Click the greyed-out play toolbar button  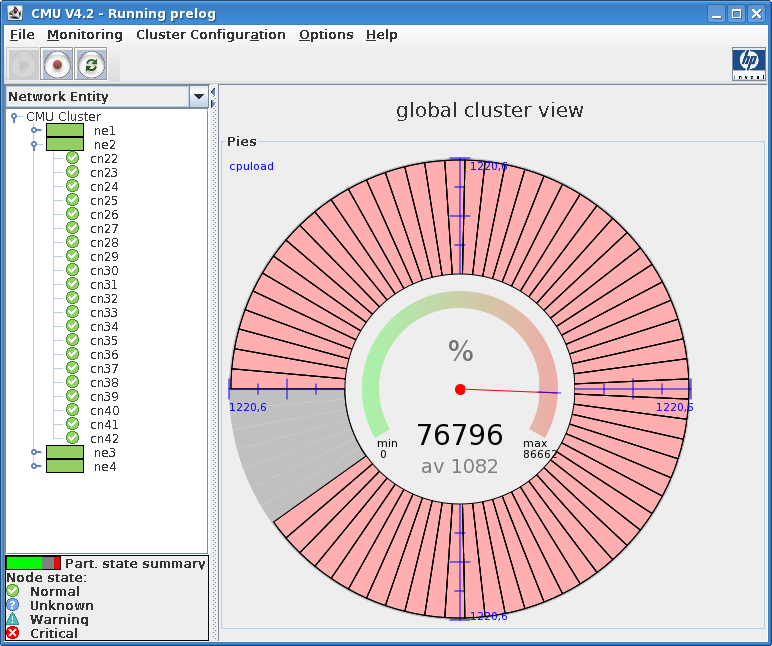[23, 65]
